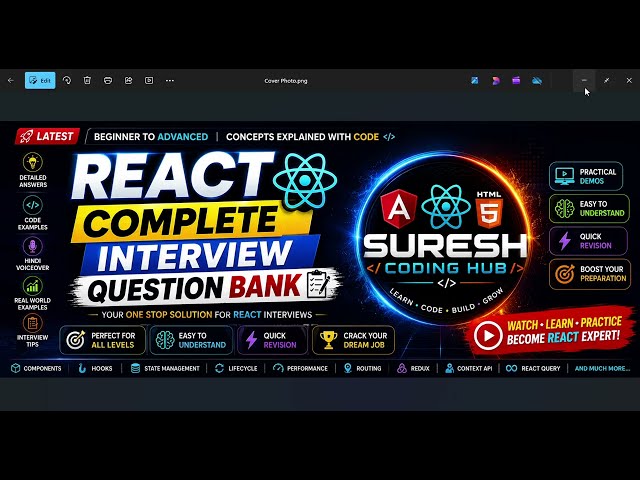Click the OneDrive cloud icon in toolbar
Image resolution: width=640 pixels, height=480 pixels.
(537, 81)
